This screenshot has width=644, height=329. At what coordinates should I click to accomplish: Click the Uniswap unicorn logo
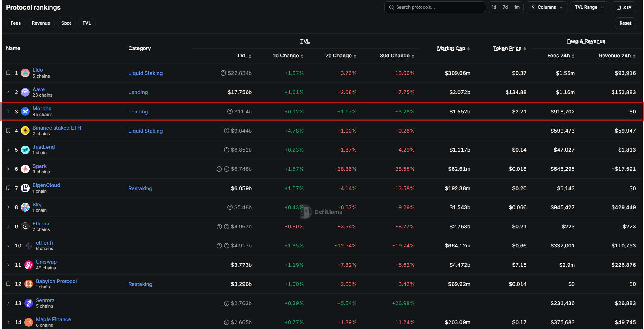pyautogui.click(x=29, y=265)
